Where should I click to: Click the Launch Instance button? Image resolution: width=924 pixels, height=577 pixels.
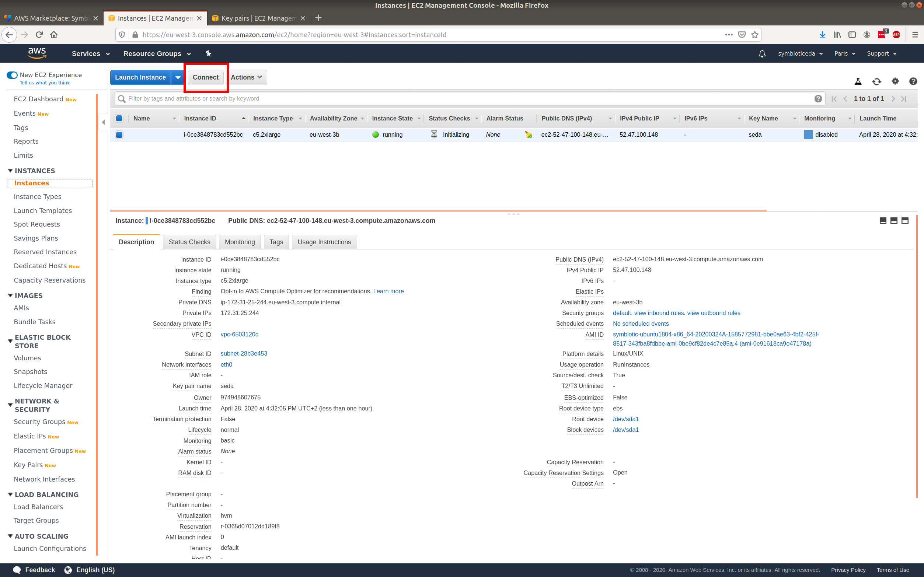pyautogui.click(x=140, y=77)
